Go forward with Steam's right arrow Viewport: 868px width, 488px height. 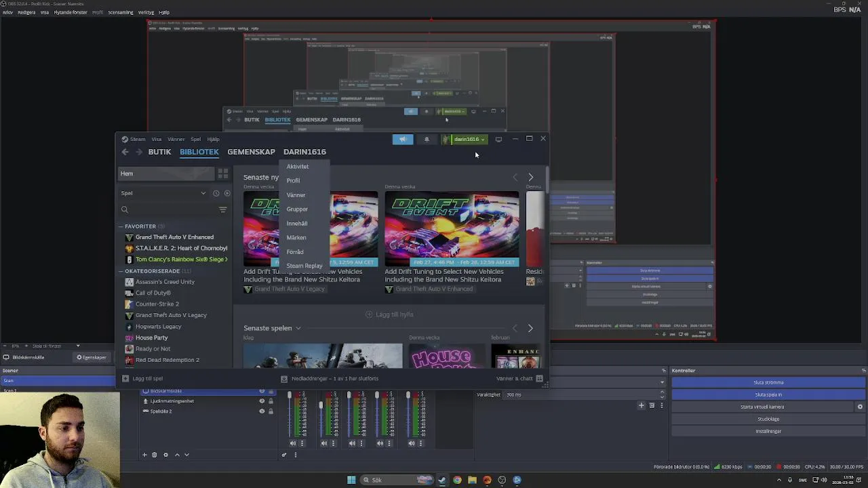[139, 152]
